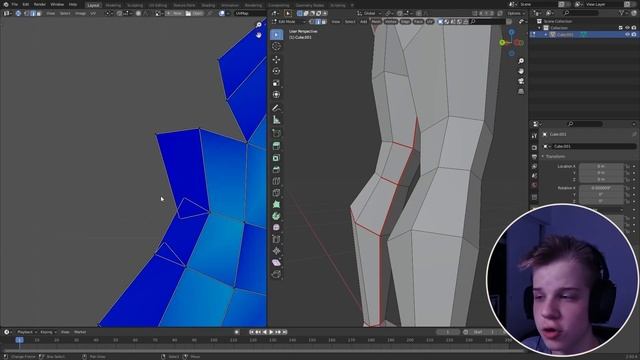Image resolution: width=640 pixels, height=360 pixels.
Task: Select the Rotate tool
Action: (x=276, y=71)
